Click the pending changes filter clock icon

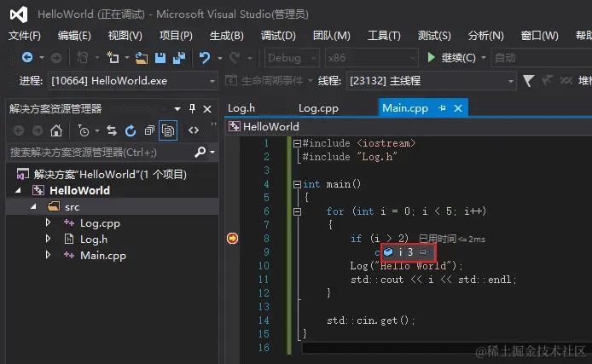point(84,130)
